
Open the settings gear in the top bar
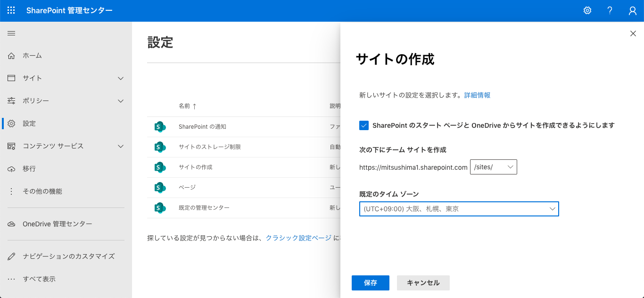point(587,11)
